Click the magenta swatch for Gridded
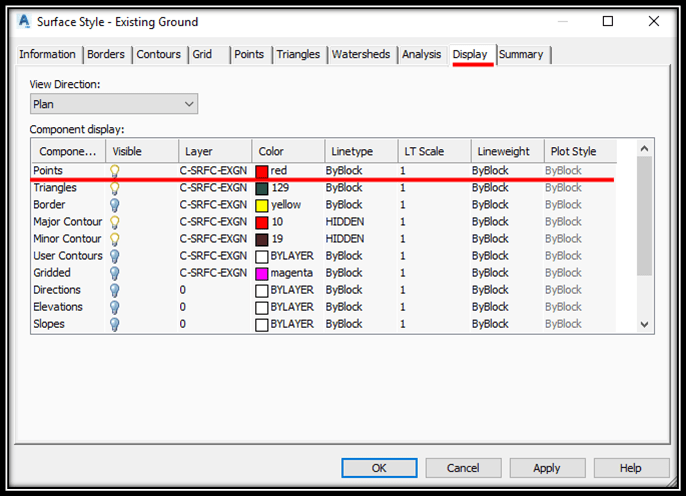Viewport: 686px width, 496px height. pyautogui.click(x=262, y=274)
